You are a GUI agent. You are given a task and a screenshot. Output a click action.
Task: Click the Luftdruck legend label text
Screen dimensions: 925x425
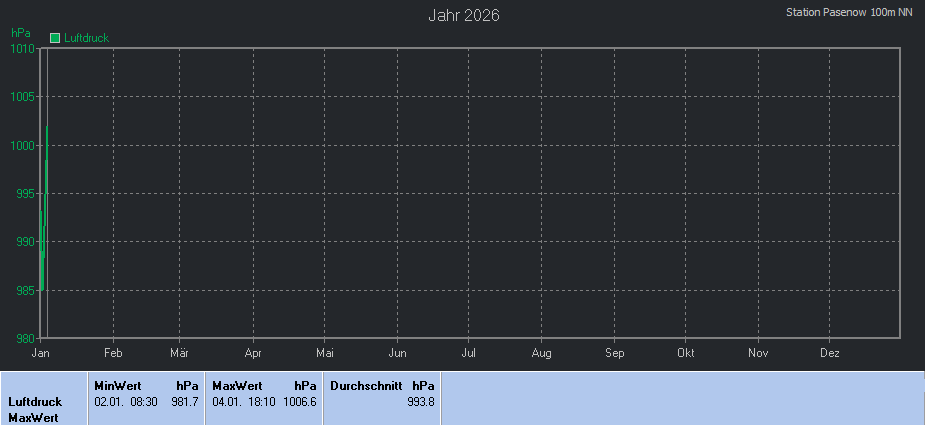click(86, 38)
